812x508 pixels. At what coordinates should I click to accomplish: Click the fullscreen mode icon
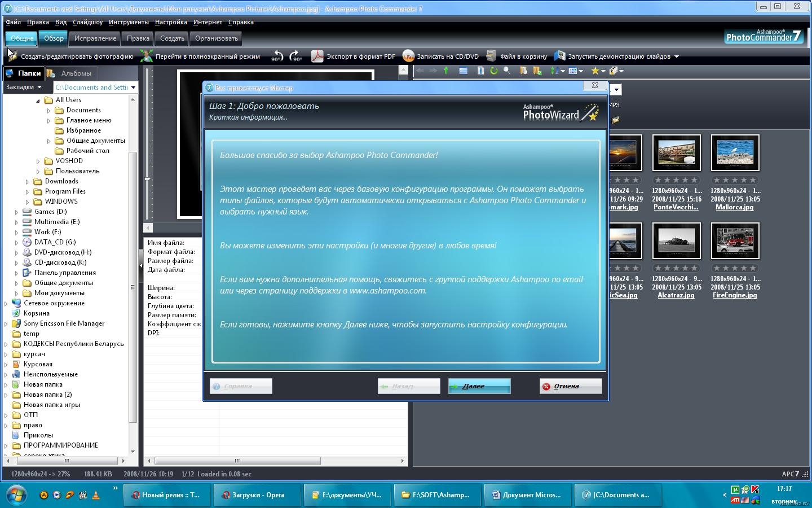pyautogui.click(x=147, y=56)
